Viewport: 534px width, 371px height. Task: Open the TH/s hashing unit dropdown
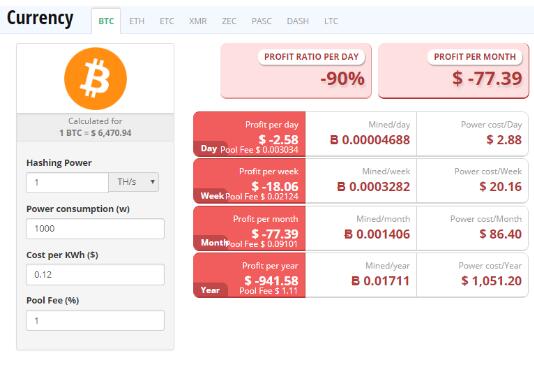click(134, 182)
